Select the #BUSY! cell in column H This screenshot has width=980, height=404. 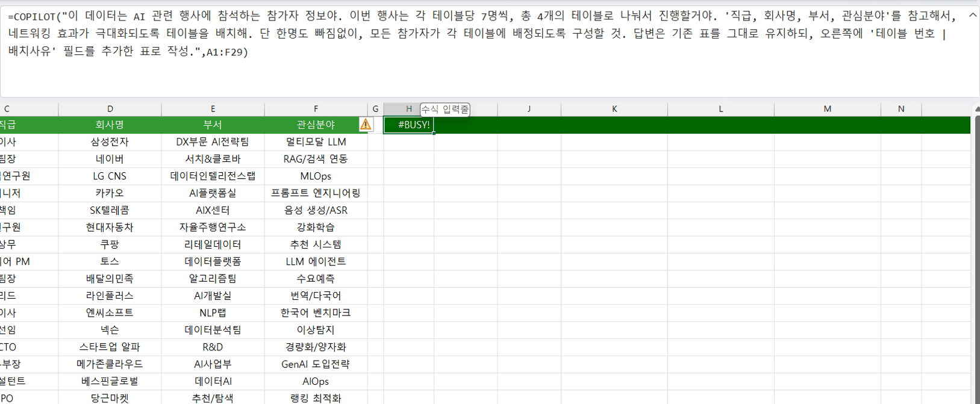click(408, 125)
